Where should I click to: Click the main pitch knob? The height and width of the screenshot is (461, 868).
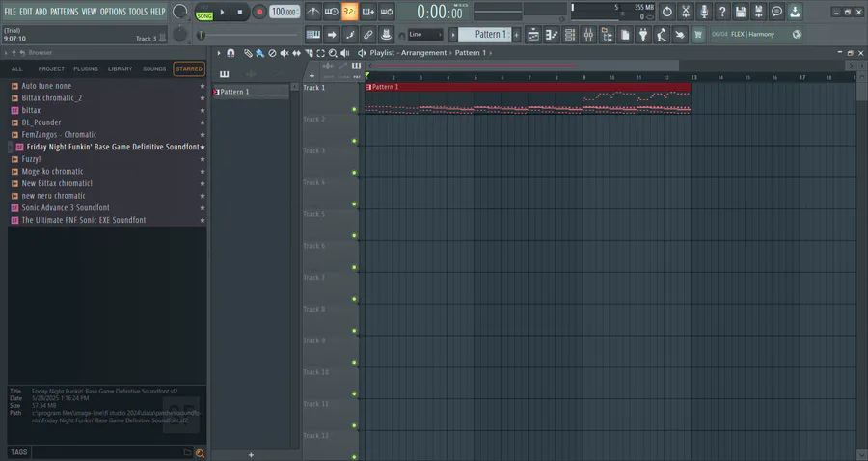[x=179, y=35]
